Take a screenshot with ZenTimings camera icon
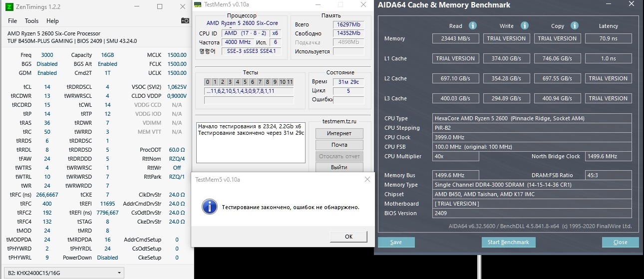 (185, 20)
